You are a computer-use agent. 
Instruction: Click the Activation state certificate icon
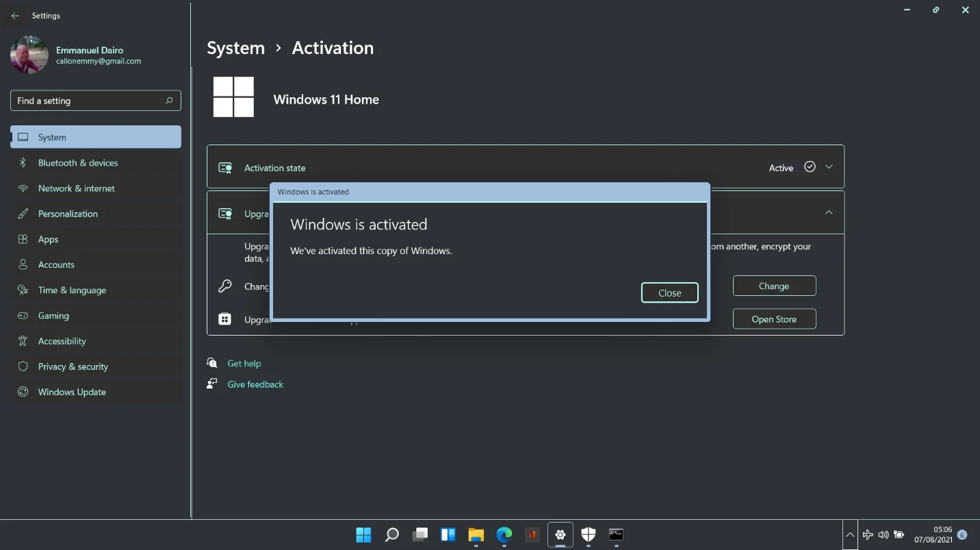(x=225, y=167)
